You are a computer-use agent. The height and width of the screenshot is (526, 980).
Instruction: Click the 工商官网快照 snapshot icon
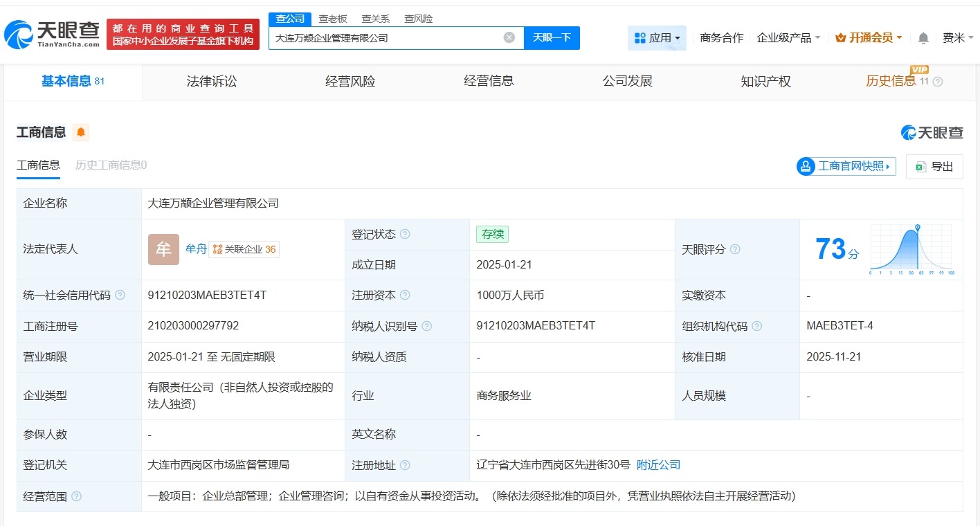pyautogui.click(x=805, y=166)
